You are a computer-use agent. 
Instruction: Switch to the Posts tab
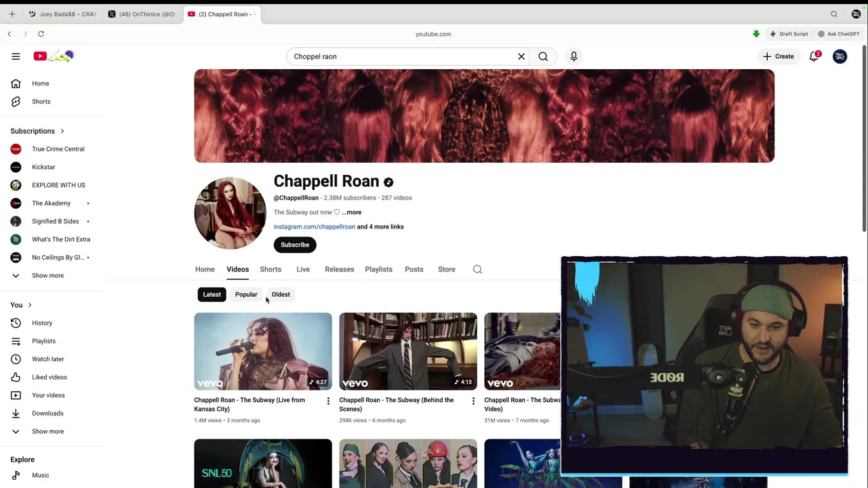(x=414, y=269)
